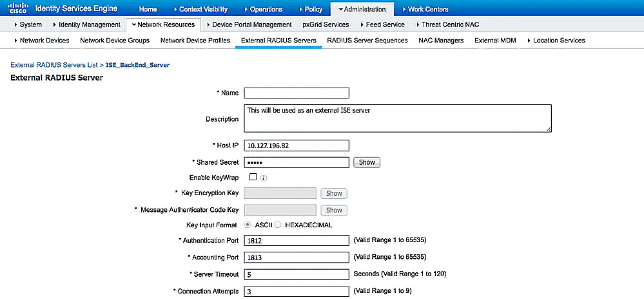This screenshot has height=300, width=644.
Task: Open the Network Resources submenu
Action: [163, 24]
